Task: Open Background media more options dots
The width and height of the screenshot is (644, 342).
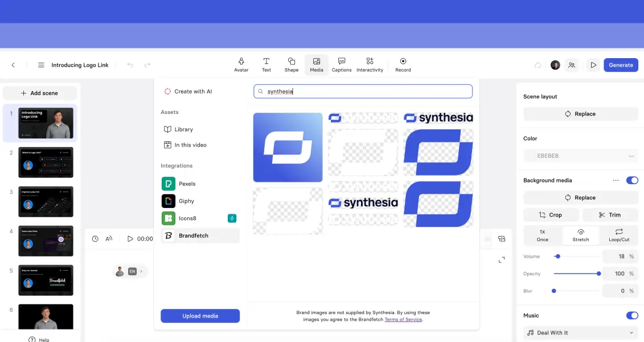Action: tap(616, 181)
